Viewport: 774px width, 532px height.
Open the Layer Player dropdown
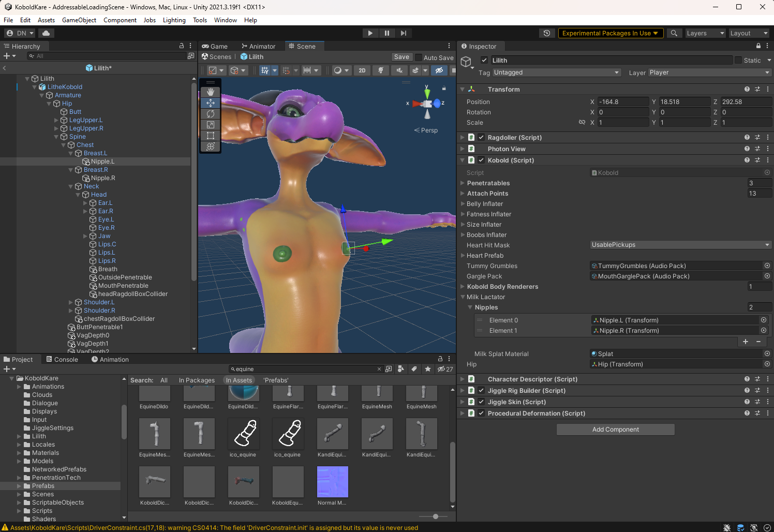click(710, 72)
